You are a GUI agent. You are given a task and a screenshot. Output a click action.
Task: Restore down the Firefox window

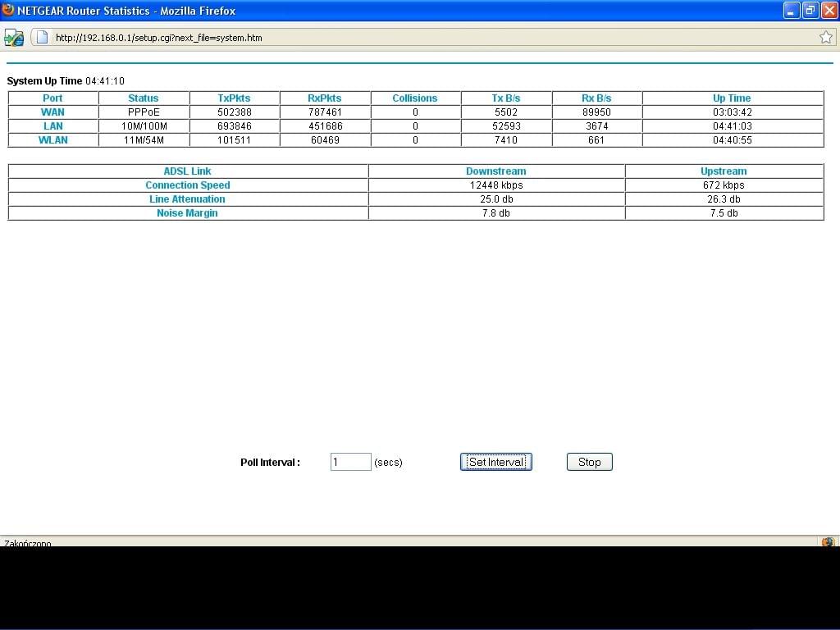pos(810,11)
